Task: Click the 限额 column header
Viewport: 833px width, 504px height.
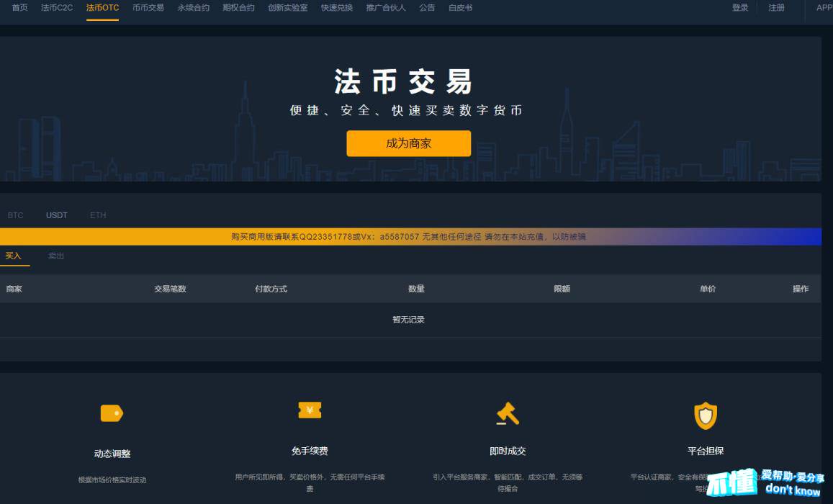Action: tap(562, 289)
